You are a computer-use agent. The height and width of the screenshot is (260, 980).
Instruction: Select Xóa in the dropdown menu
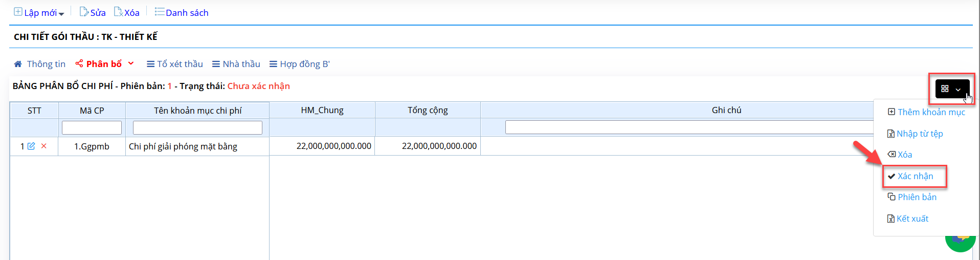click(900, 155)
